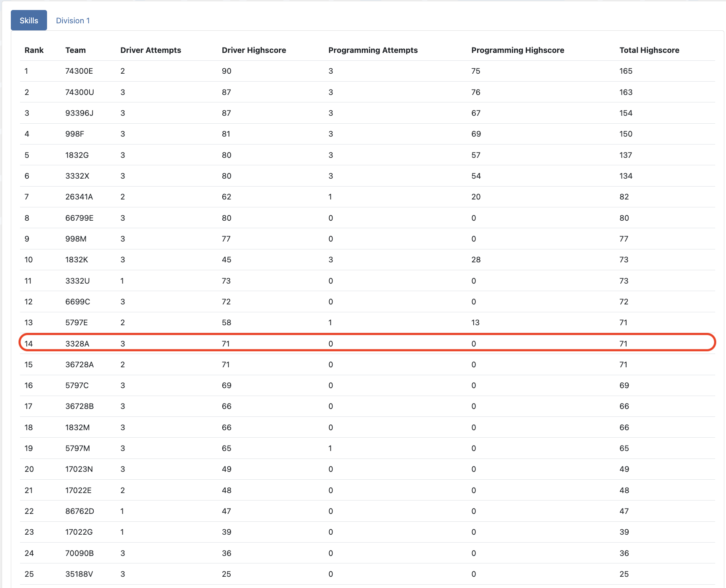The height and width of the screenshot is (588, 726).
Task: Click team 998F in rank 4
Action: tap(75, 134)
